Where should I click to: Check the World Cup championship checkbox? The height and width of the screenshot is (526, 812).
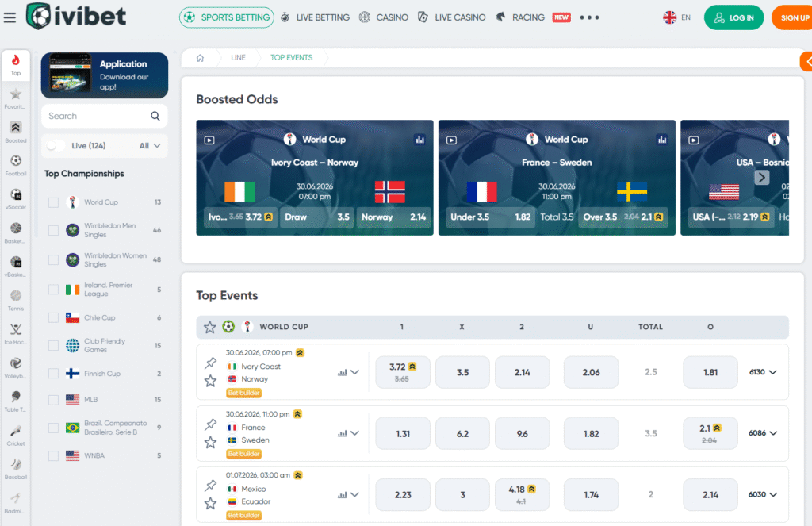[x=53, y=202]
